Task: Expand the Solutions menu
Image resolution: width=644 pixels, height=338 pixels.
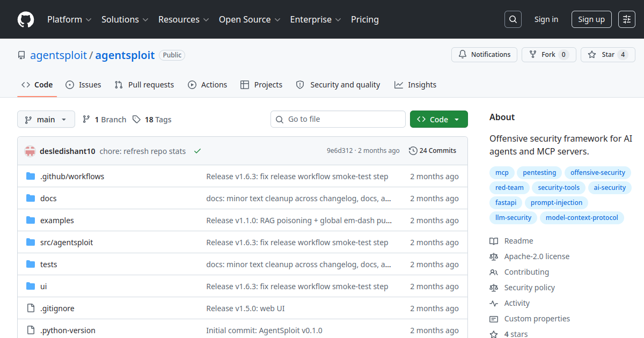Action: coord(125,19)
